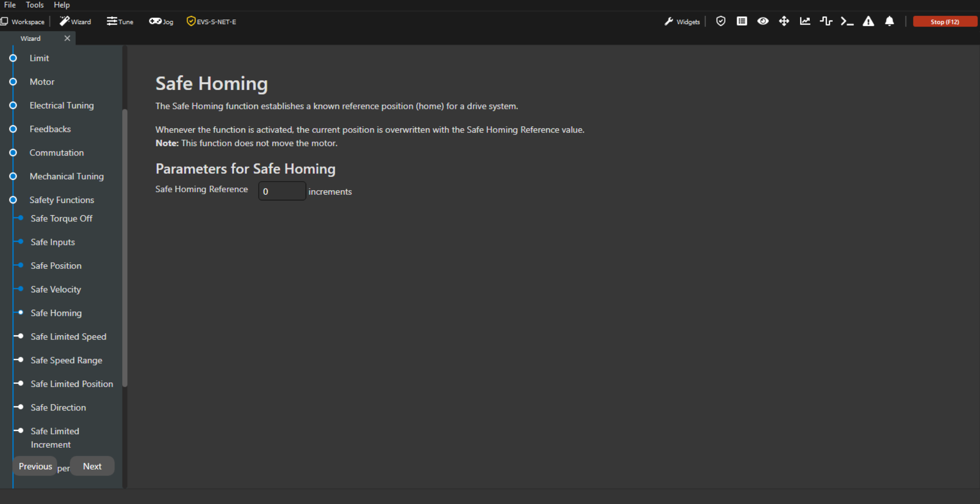Viewport: 980px width, 504px height.
Task: Show warnings via the triangle alert icon
Action: point(868,21)
